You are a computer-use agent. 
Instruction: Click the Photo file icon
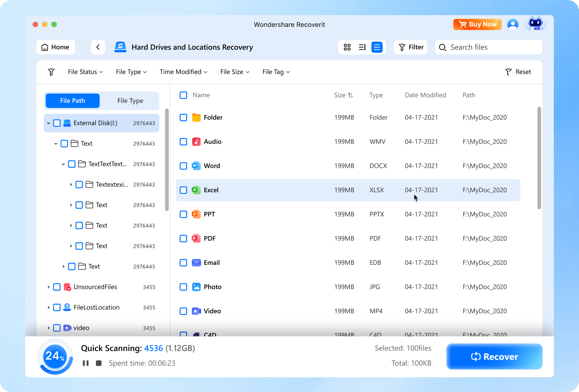coord(196,287)
